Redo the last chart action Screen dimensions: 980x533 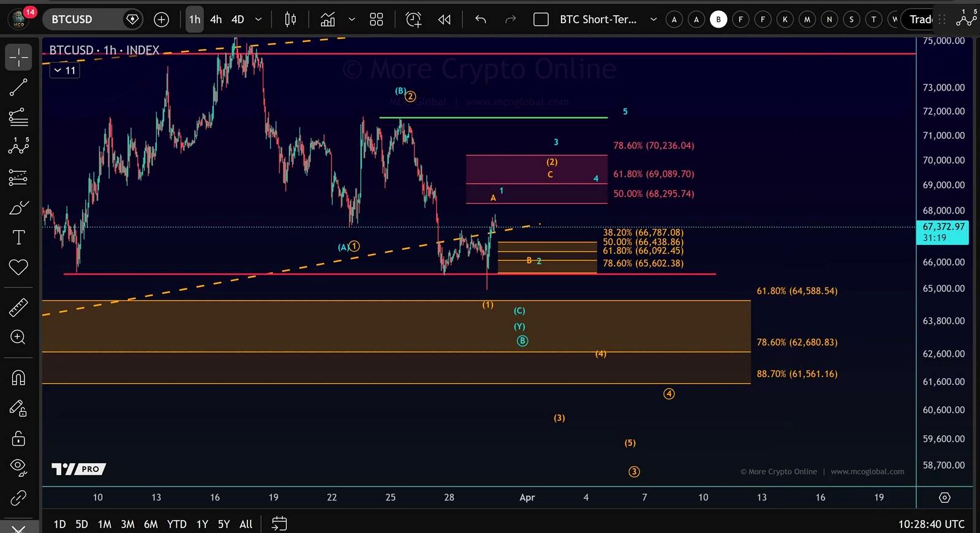(510, 20)
